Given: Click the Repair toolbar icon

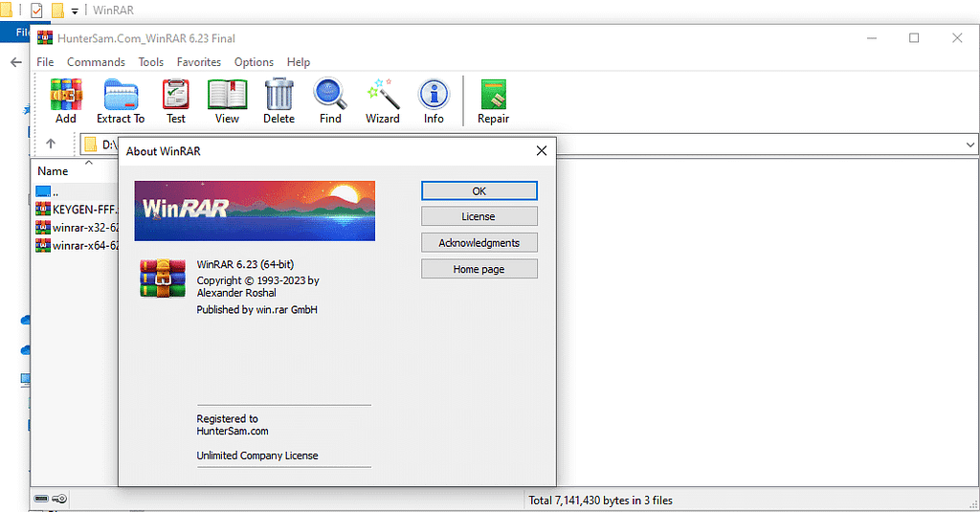Looking at the screenshot, I should [x=493, y=101].
